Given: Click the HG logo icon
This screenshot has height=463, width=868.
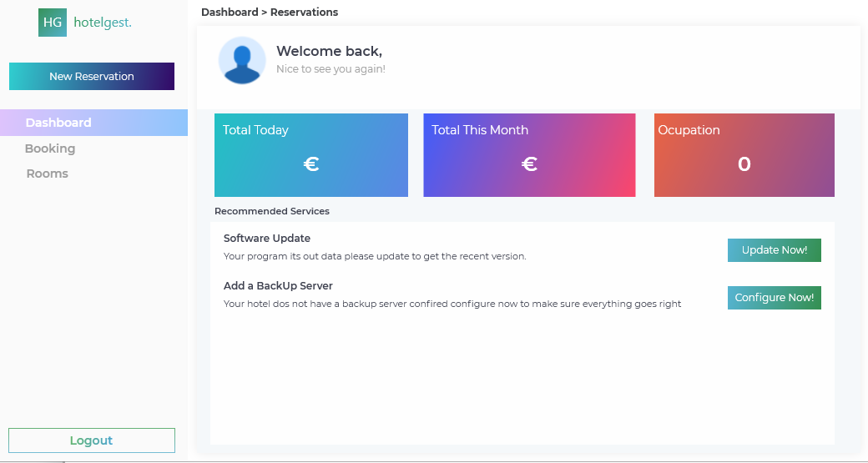Looking at the screenshot, I should [53, 23].
